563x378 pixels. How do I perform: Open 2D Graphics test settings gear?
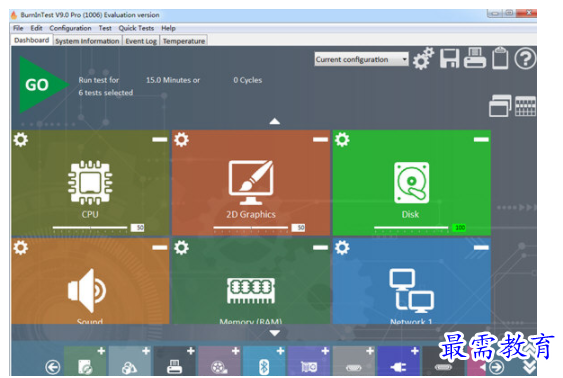click(x=181, y=139)
